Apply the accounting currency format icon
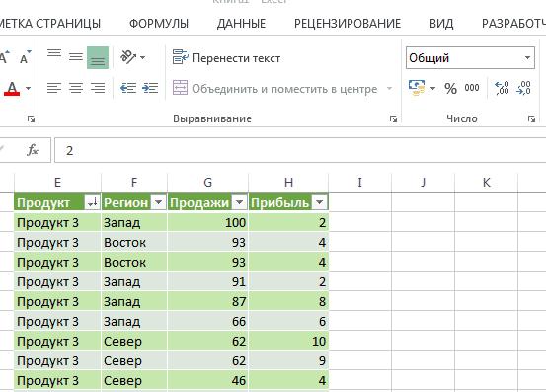 click(417, 88)
